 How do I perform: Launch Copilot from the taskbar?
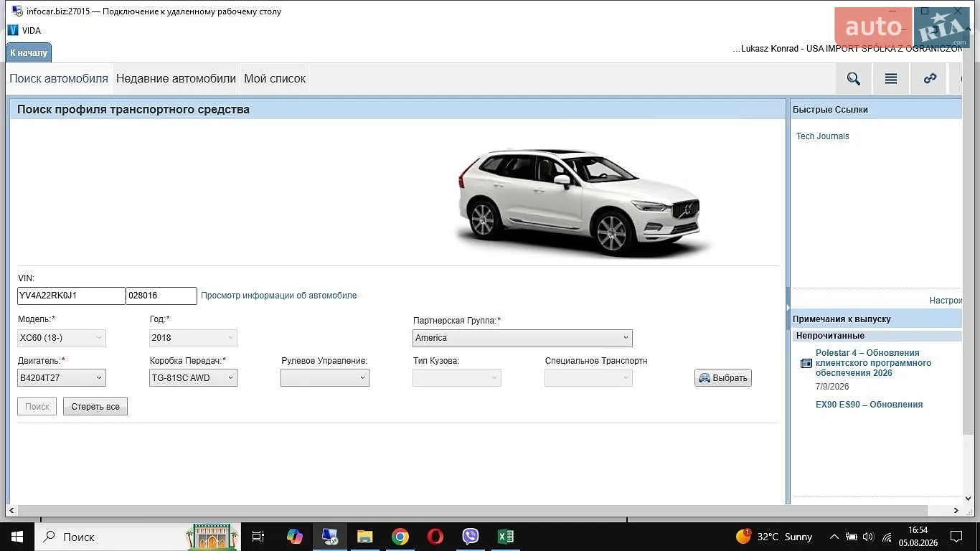pos(295,537)
